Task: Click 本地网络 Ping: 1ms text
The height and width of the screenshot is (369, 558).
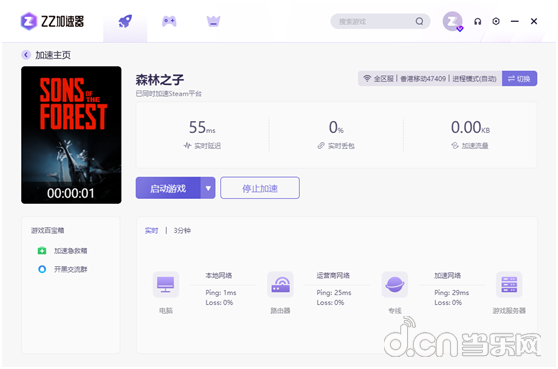Action: [x=221, y=292]
